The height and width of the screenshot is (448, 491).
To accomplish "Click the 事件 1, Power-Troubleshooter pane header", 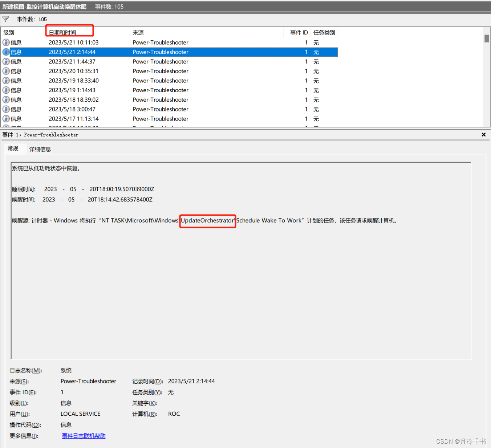I will click(x=40, y=135).
